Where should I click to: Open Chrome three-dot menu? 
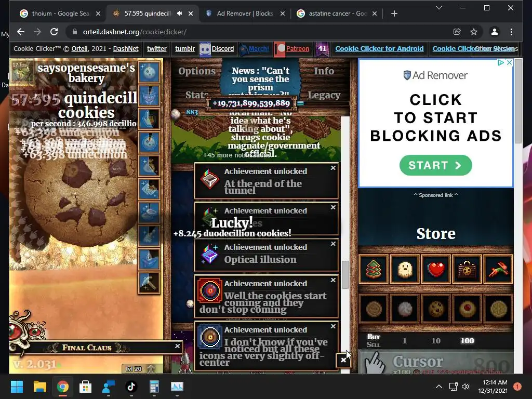coord(511,32)
